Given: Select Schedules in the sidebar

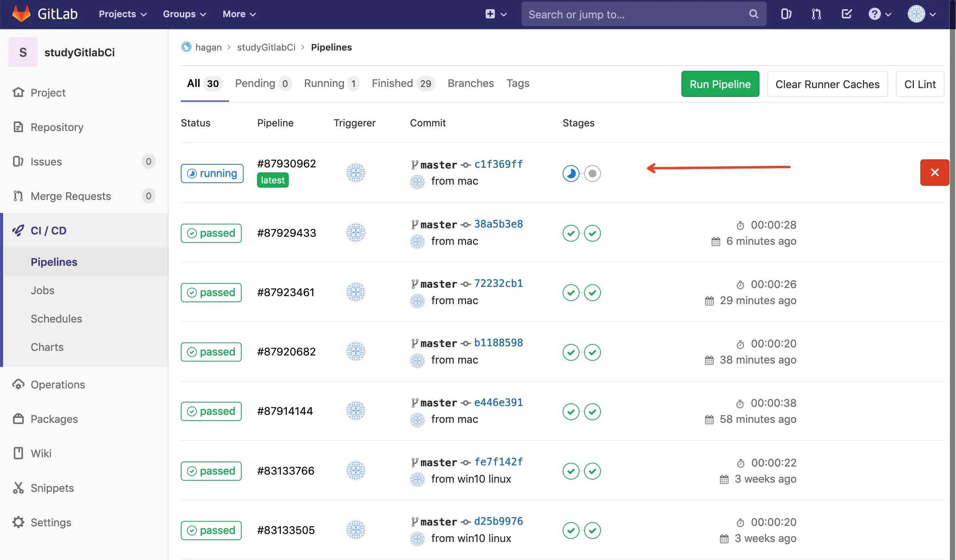Looking at the screenshot, I should coord(84,319).
